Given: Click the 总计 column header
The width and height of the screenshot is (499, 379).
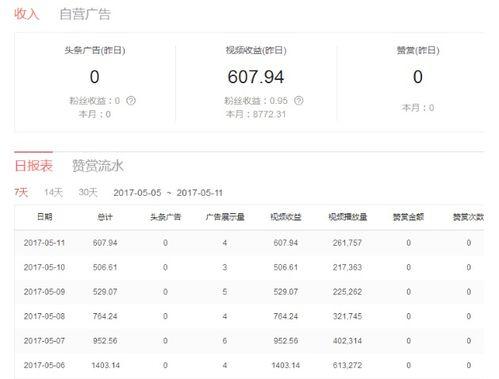Looking at the screenshot, I should 105,217.
